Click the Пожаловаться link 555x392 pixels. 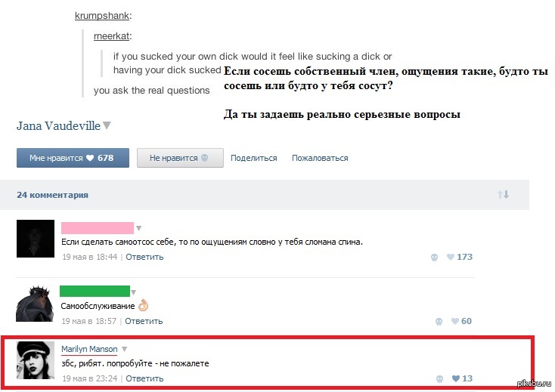320,158
